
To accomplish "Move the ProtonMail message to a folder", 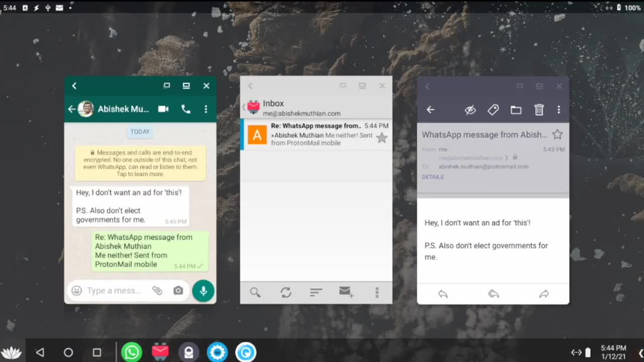I will 516,110.
